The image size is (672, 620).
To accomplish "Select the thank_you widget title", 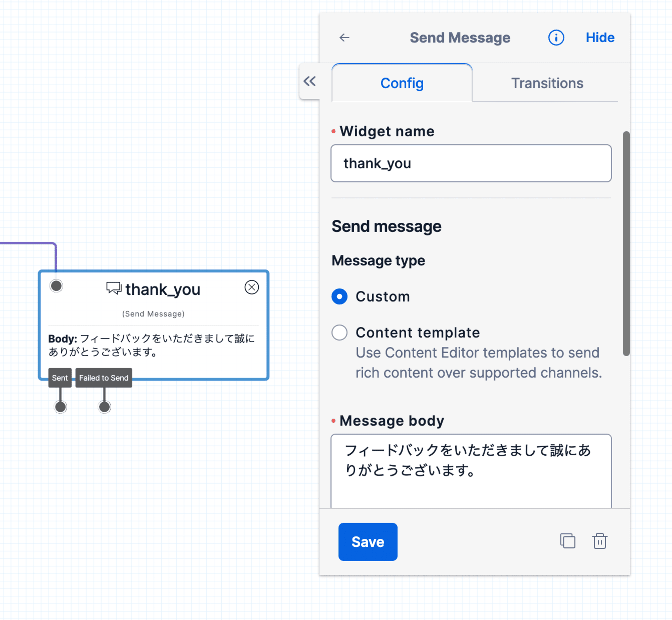I will pyautogui.click(x=163, y=289).
